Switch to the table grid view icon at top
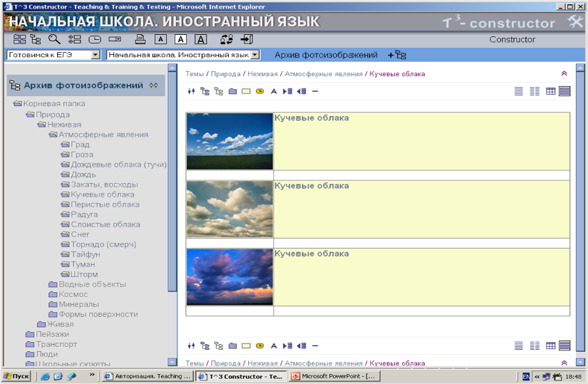 (x=550, y=91)
